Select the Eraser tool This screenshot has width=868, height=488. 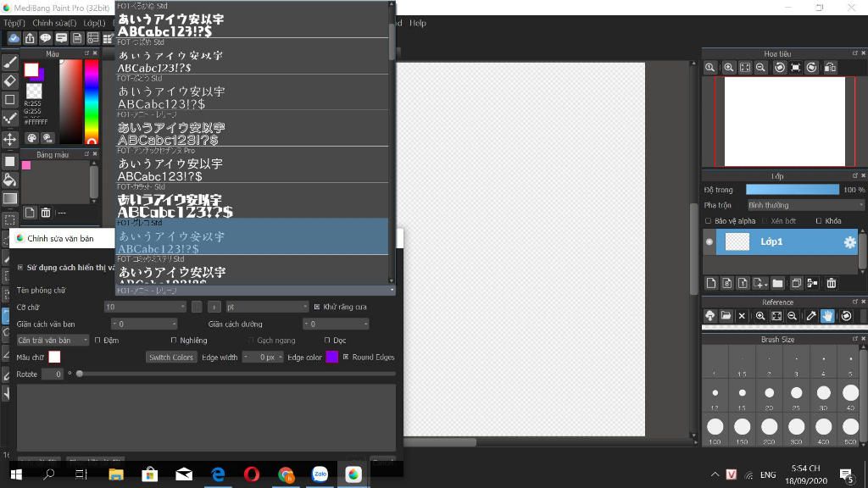point(10,80)
